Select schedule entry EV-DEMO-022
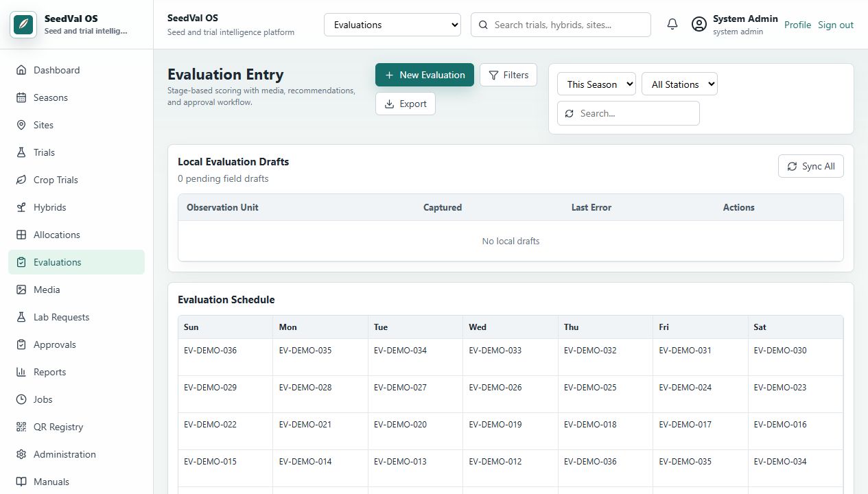The image size is (868, 494). click(x=210, y=424)
